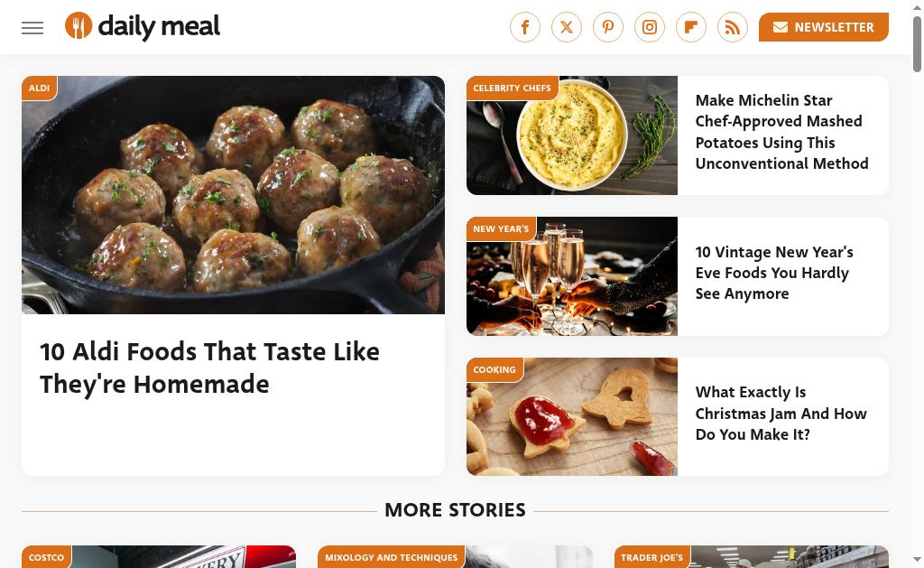Click the RSS feed icon
The height and width of the screenshot is (568, 924).
click(x=733, y=27)
